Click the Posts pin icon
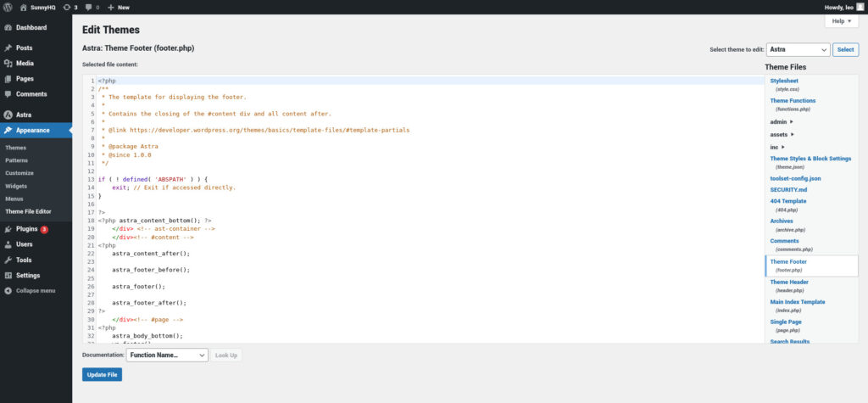This screenshot has width=868, height=403. point(8,48)
